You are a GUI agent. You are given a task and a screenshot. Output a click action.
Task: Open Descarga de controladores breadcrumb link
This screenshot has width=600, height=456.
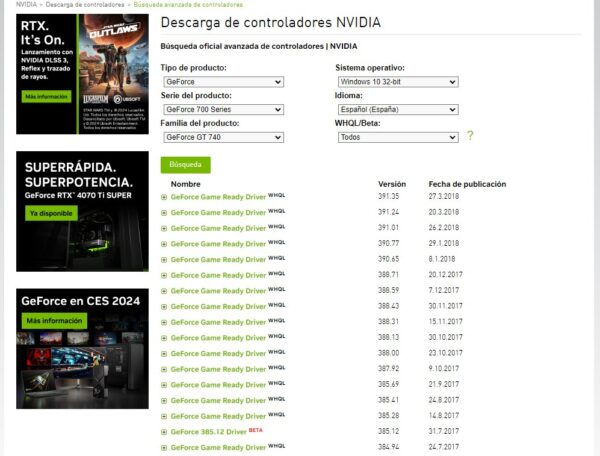85,5
